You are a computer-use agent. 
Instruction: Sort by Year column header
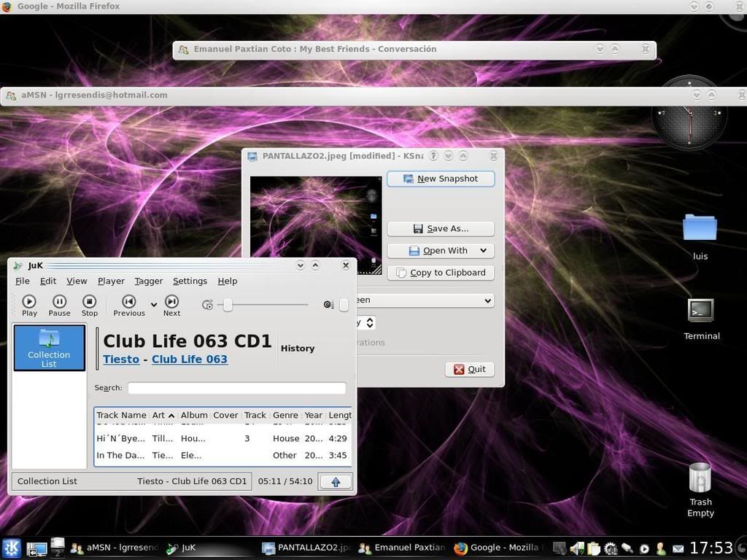pos(314,415)
